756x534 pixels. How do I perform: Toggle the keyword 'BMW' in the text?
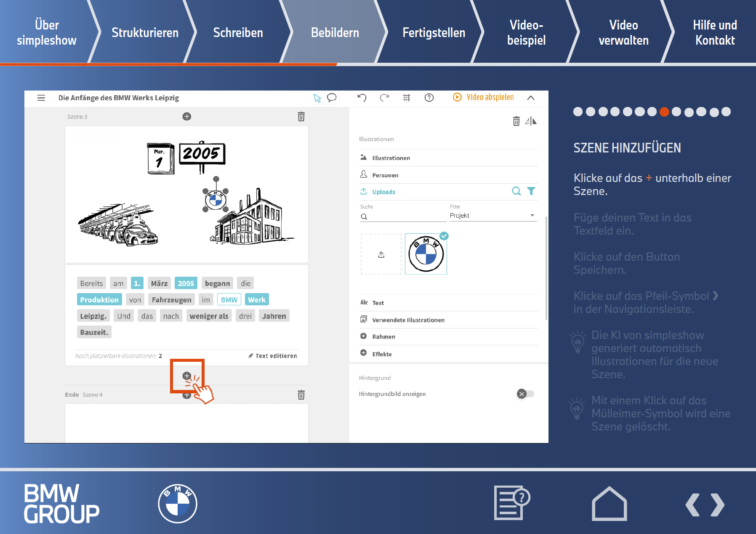point(229,299)
